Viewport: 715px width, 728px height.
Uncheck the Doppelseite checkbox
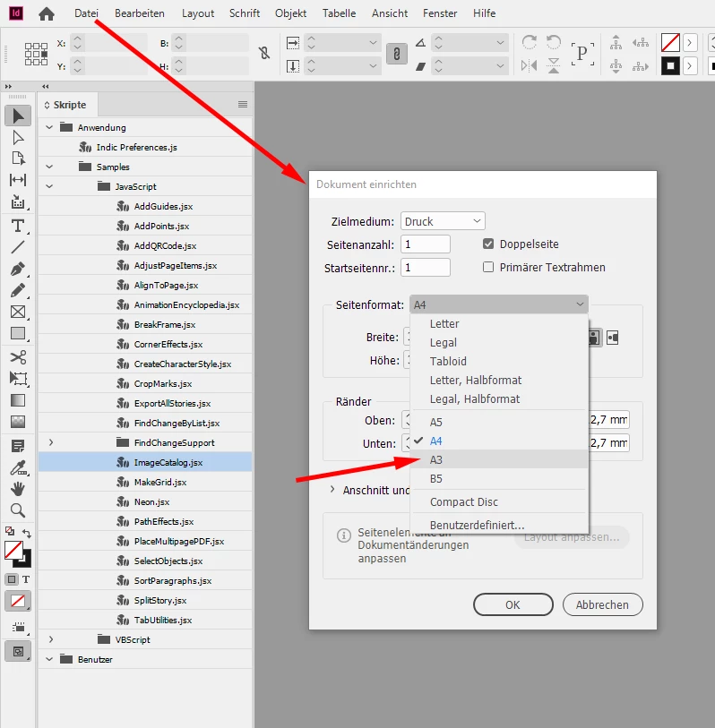tap(487, 244)
